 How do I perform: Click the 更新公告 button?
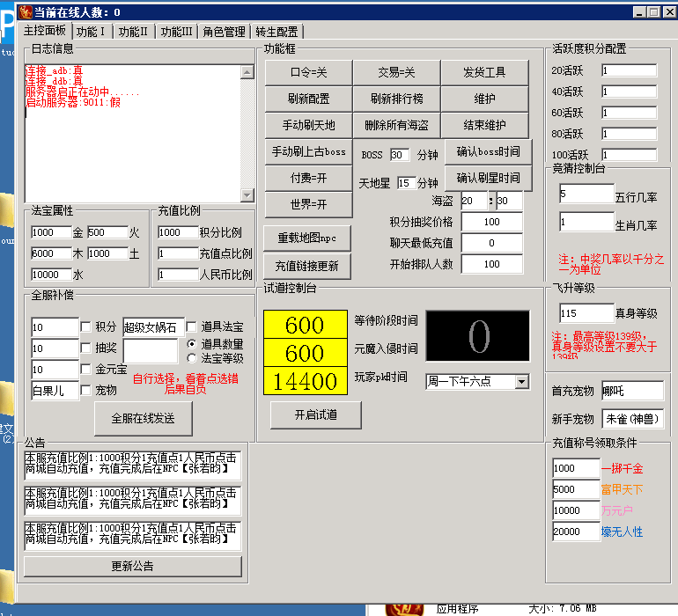tap(132, 567)
